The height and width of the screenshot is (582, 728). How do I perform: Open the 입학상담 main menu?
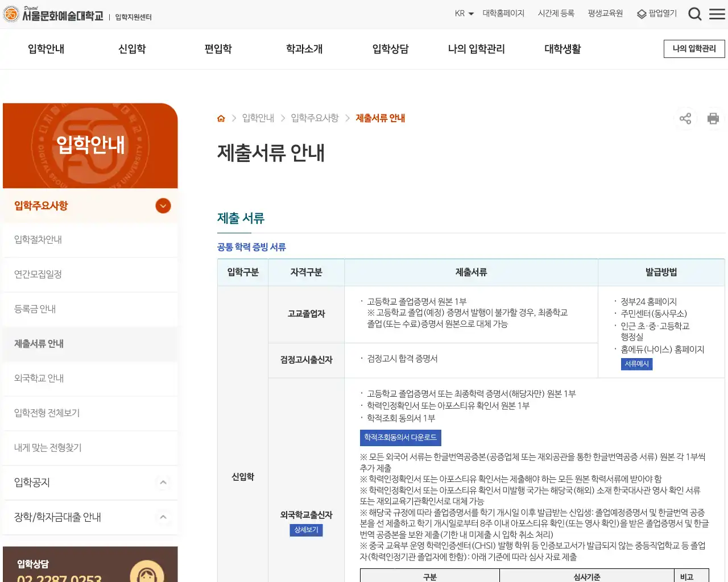(x=391, y=49)
